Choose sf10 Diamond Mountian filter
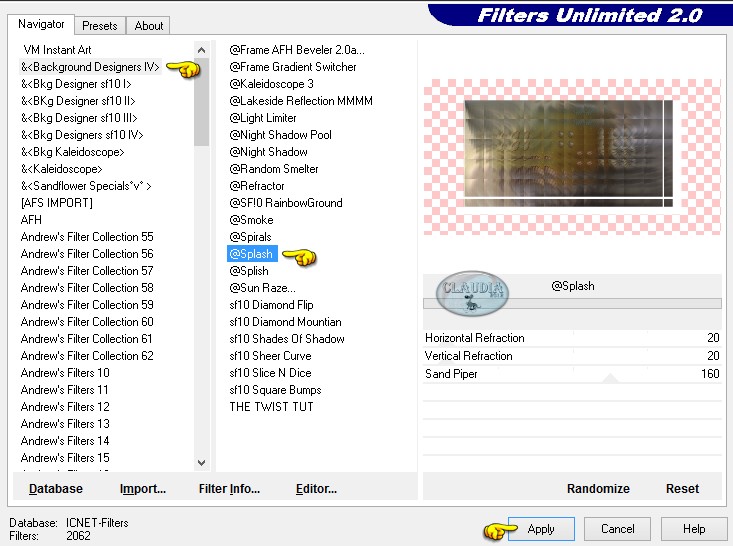This screenshot has width=733, height=546. click(x=285, y=322)
